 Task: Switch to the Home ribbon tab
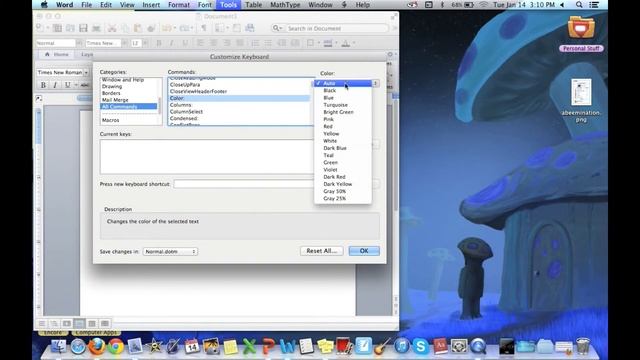point(57,54)
